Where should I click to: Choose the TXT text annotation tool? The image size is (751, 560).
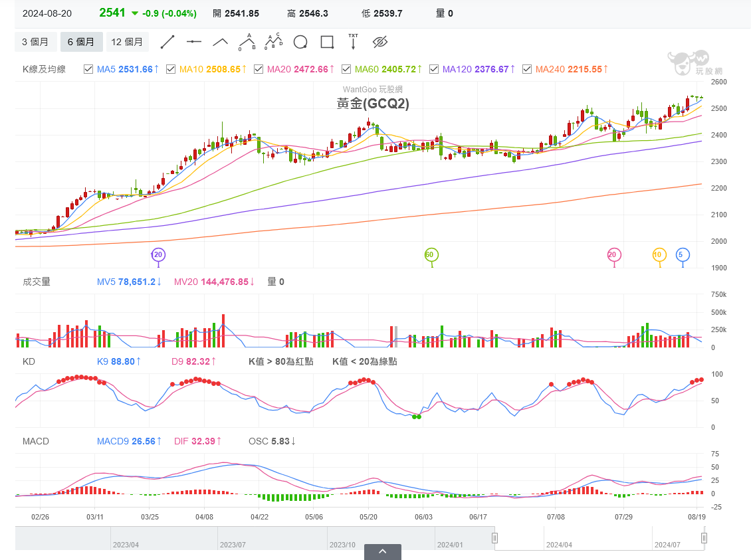353,42
